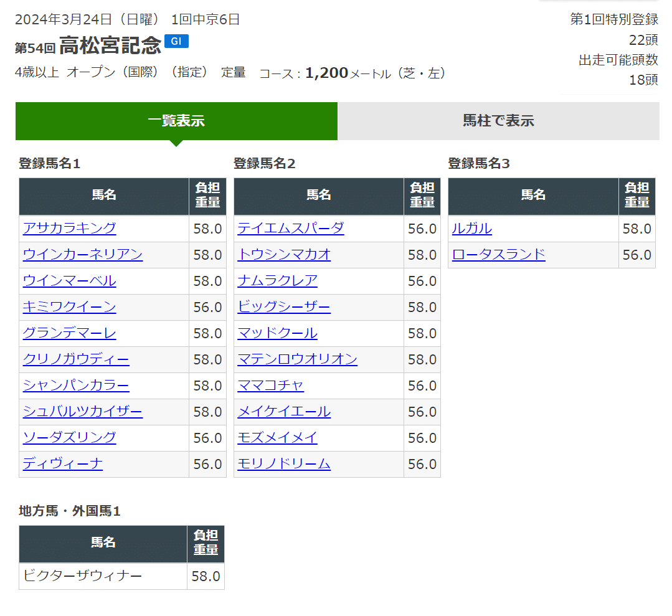Open the マッドクール horse link
Image resolution: width=672 pixels, height=616 pixels.
(x=277, y=333)
